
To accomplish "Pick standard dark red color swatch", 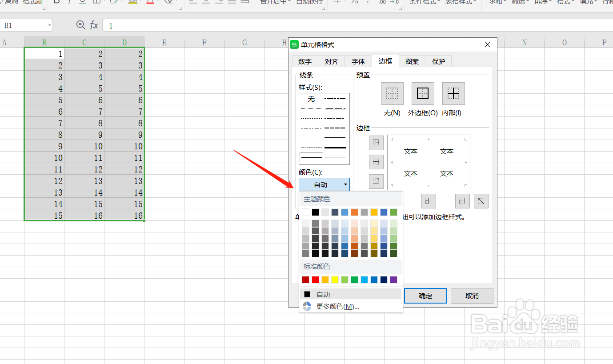I will (305, 280).
